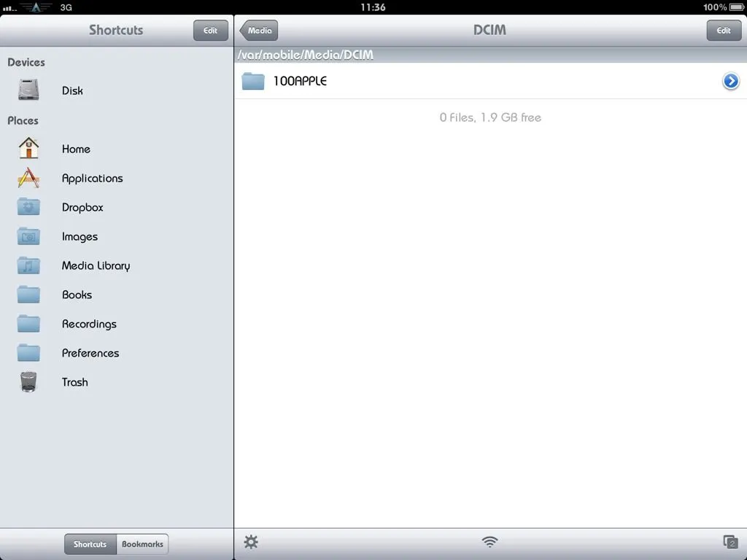Viewport: 747px width, 560px height.
Task: Go back to the Media folder
Action: pos(259,31)
